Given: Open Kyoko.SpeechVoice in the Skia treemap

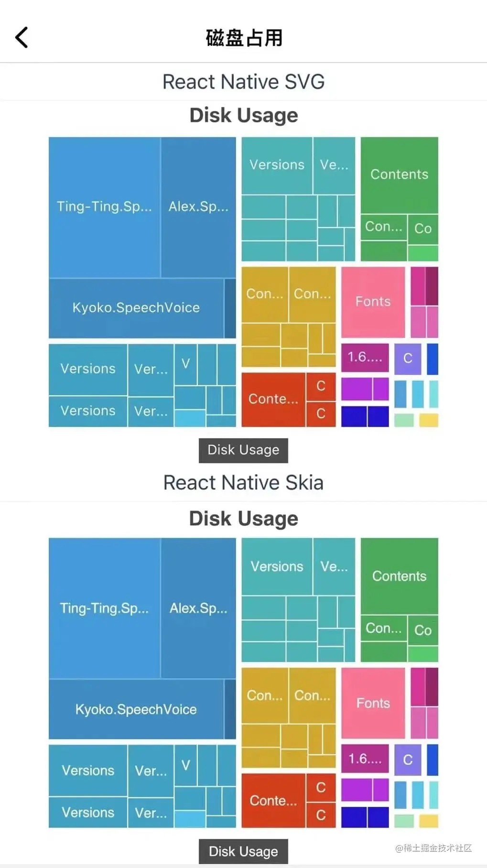Looking at the screenshot, I should click(136, 709).
